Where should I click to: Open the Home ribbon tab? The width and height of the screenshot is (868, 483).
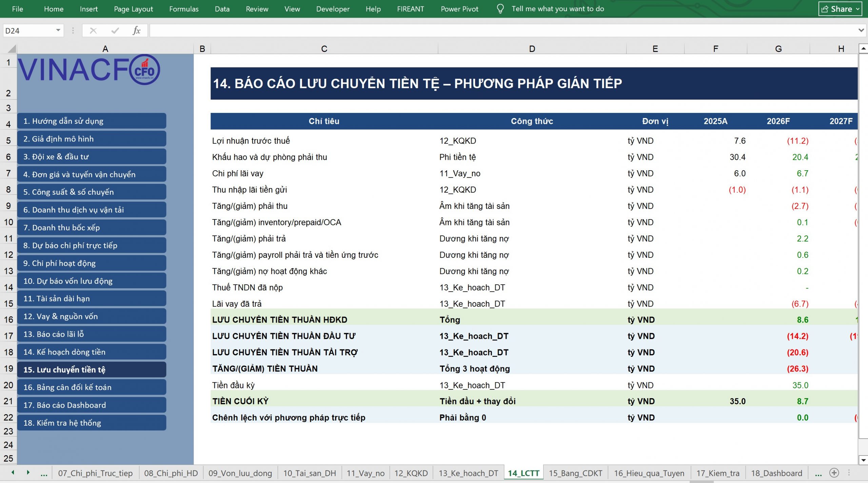click(54, 9)
